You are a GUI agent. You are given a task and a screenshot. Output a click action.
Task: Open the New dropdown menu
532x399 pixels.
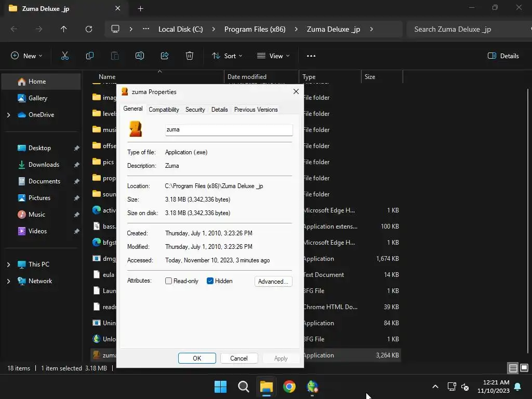tap(26, 56)
